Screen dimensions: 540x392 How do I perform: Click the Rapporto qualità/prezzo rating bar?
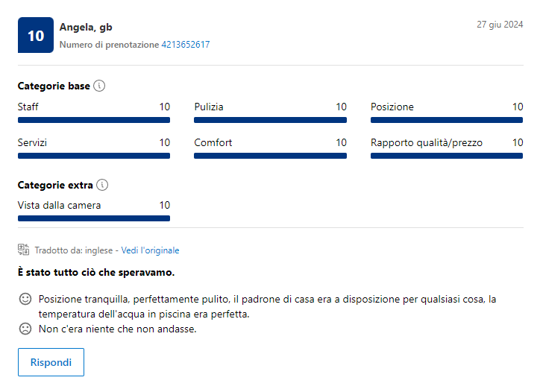coord(447,156)
